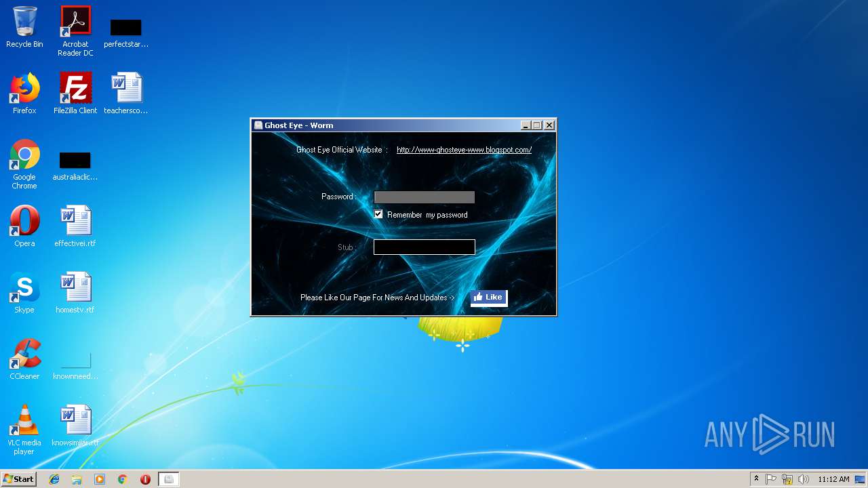Click into the Password input field
Image resolution: width=868 pixels, height=488 pixels.
click(x=425, y=197)
